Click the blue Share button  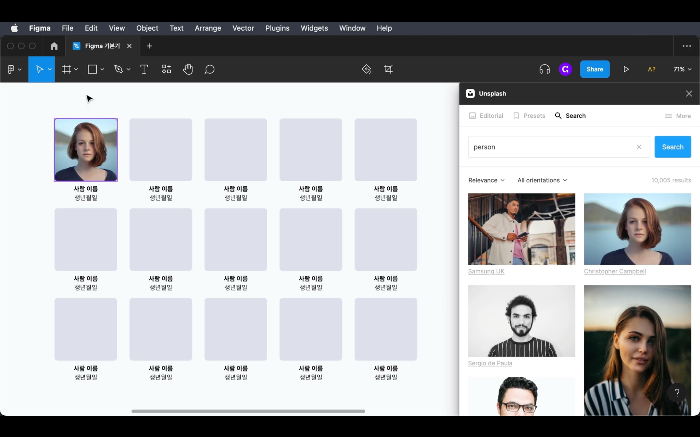click(x=595, y=69)
